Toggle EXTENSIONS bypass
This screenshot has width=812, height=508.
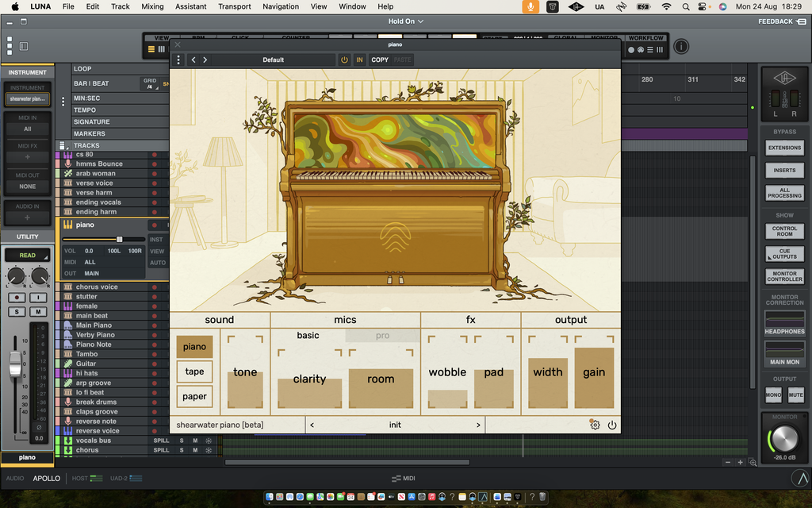click(x=784, y=148)
